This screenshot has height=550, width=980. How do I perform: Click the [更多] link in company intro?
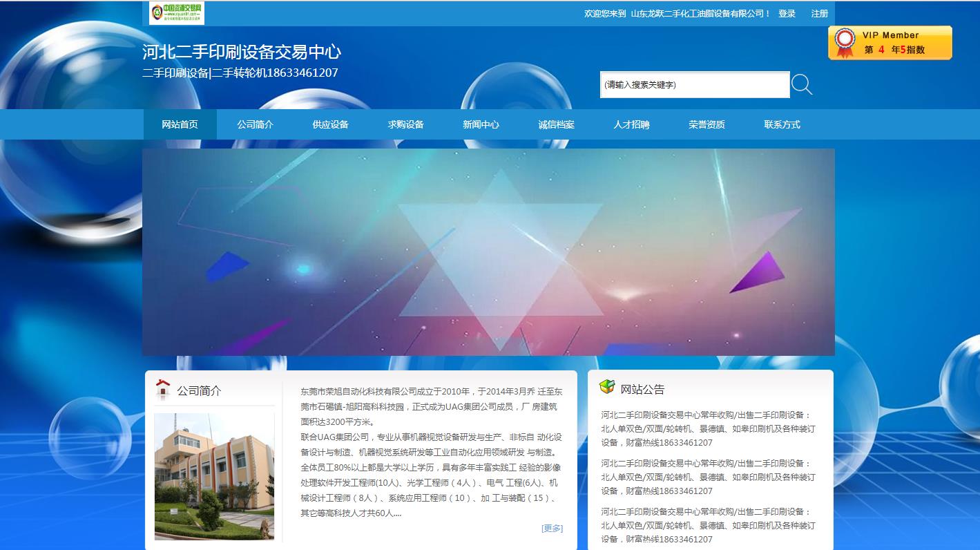553,528
